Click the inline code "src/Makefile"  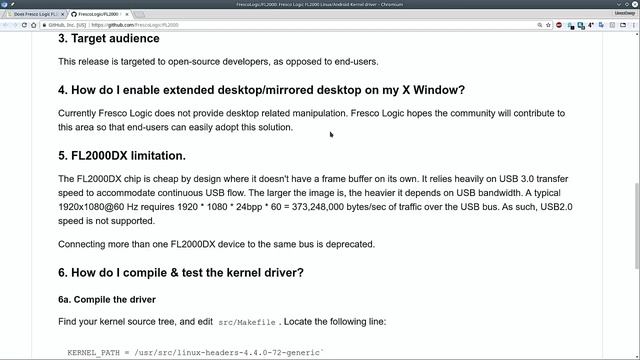point(247,322)
